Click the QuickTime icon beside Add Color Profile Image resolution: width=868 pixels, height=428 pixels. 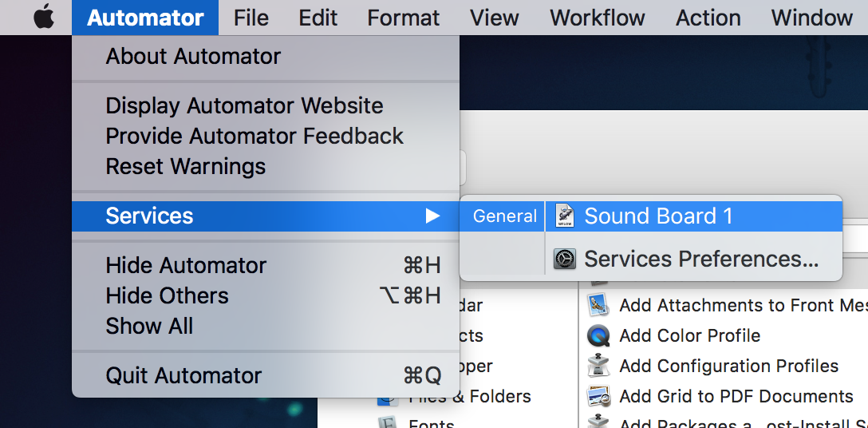tap(598, 335)
